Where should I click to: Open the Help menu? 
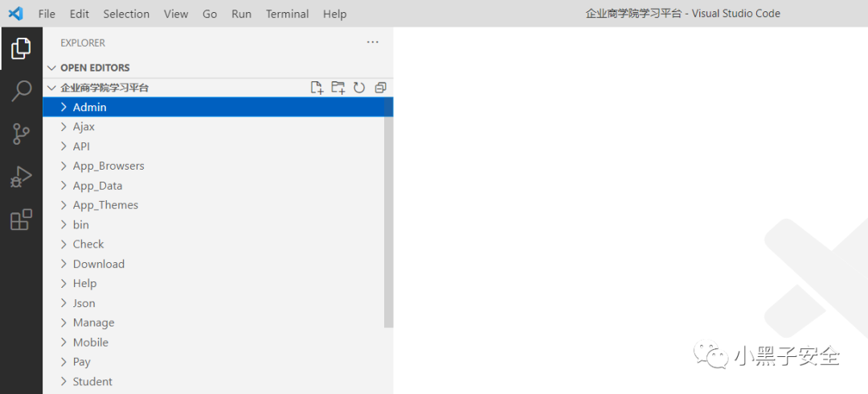tap(334, 14)
